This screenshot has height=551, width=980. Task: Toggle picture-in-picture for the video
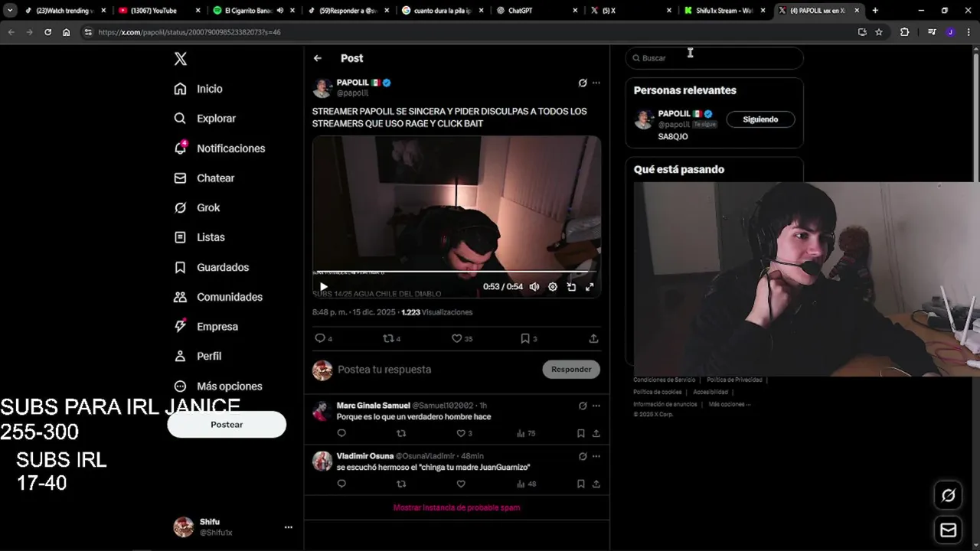(x=571, y=287)
